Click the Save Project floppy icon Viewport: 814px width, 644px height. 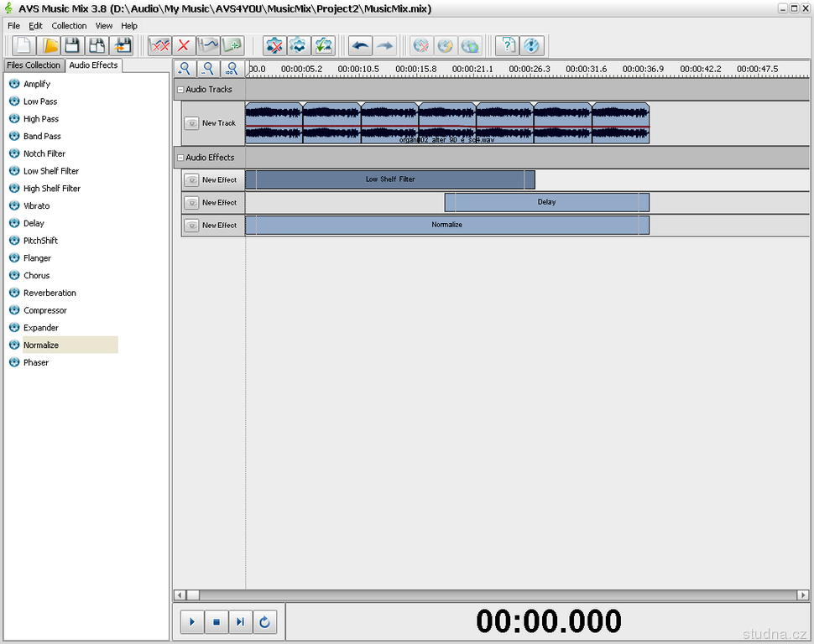[x=73, y=45]
